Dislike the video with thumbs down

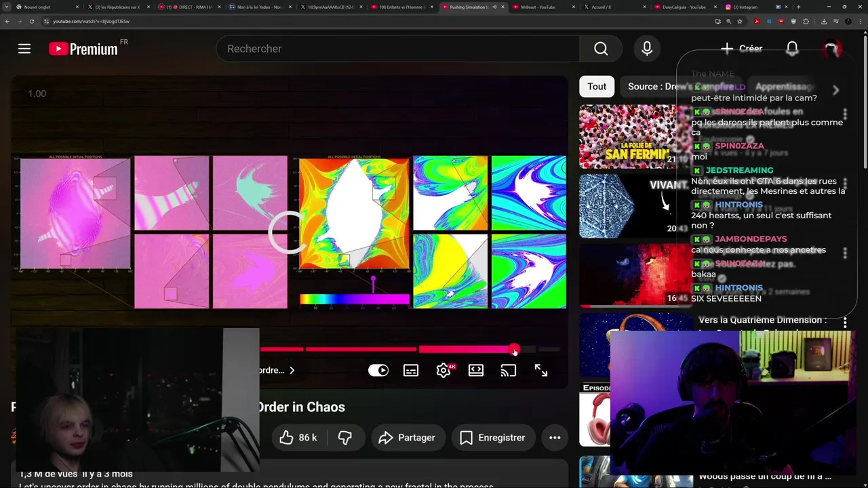coord(345,438)
